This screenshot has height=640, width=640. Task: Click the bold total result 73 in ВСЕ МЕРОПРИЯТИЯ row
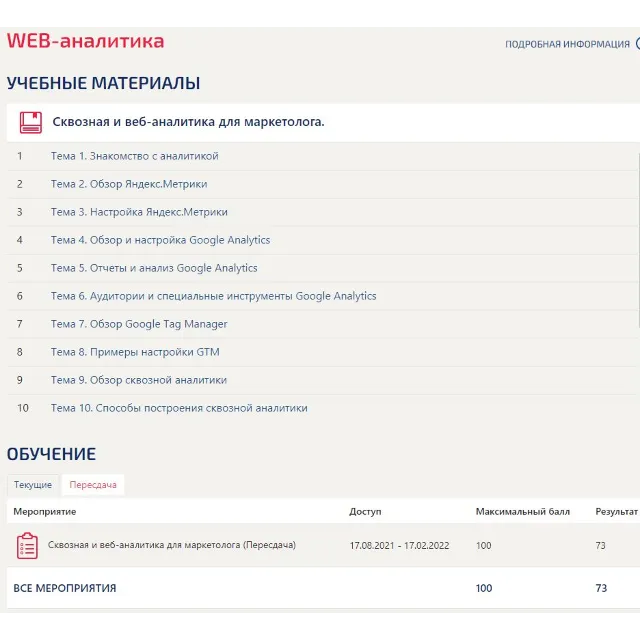[601, 588]
